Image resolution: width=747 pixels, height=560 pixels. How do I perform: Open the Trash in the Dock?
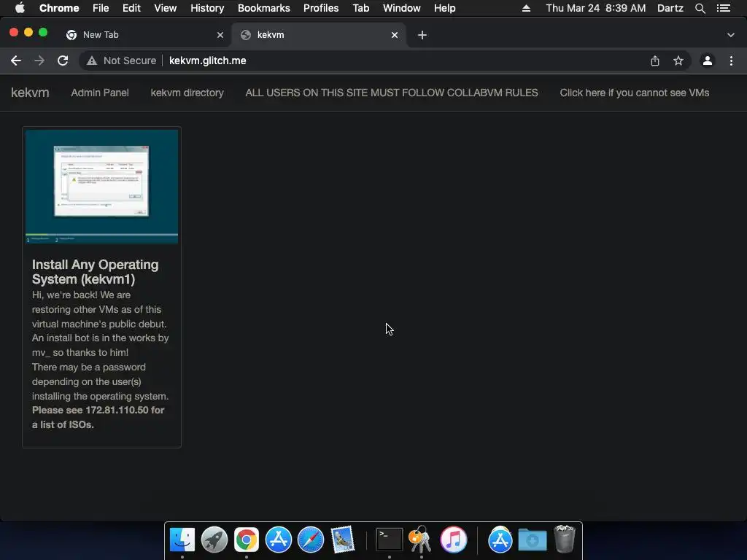coord(565,539)
